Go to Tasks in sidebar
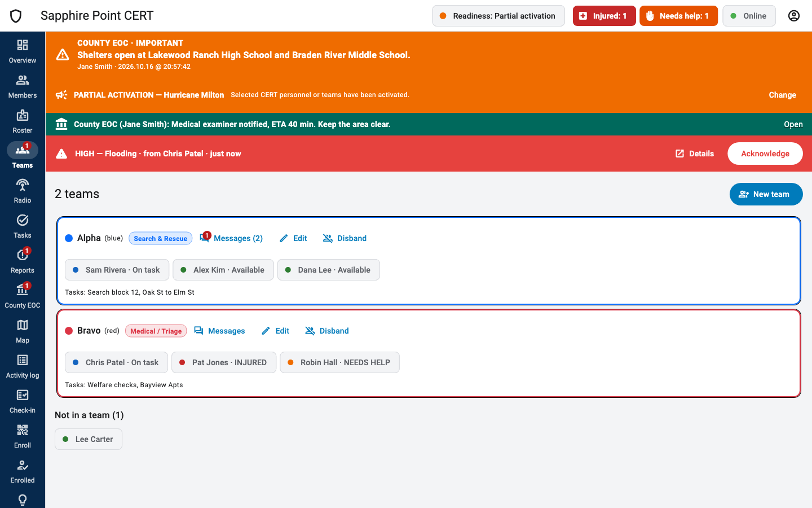This screenshot has height=508, width=812. (x=23, y=226)
